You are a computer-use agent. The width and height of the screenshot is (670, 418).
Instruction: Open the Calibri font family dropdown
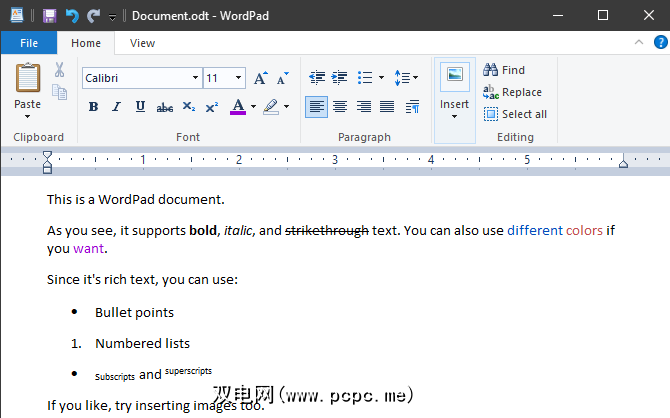(x=195, y=78)
